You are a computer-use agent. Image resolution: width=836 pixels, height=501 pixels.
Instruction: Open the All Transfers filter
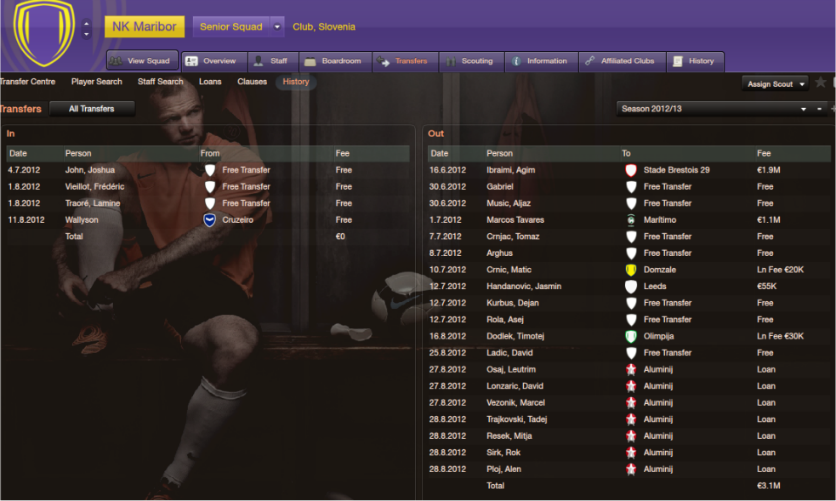[92, 109]
